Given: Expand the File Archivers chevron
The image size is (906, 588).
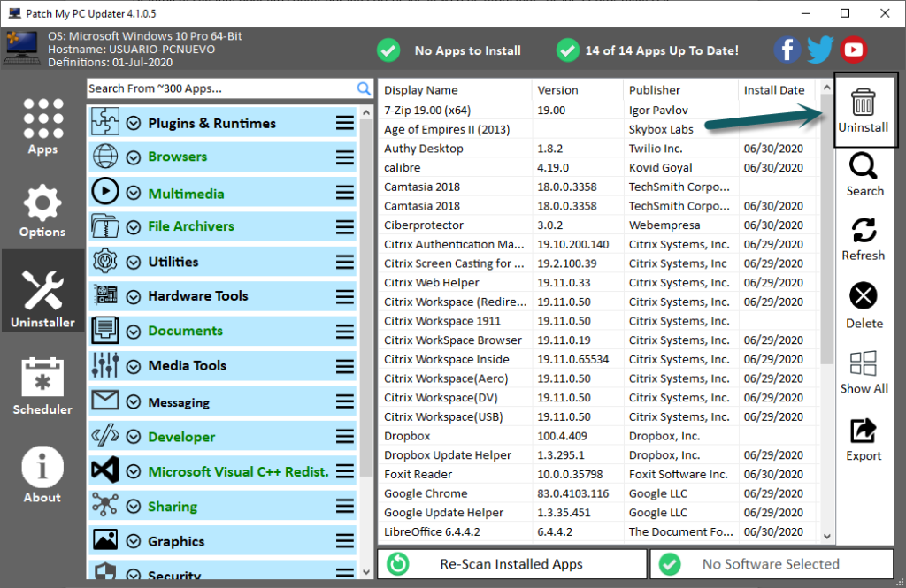Looking at the screenshot, I should click(x=134, y=227).
